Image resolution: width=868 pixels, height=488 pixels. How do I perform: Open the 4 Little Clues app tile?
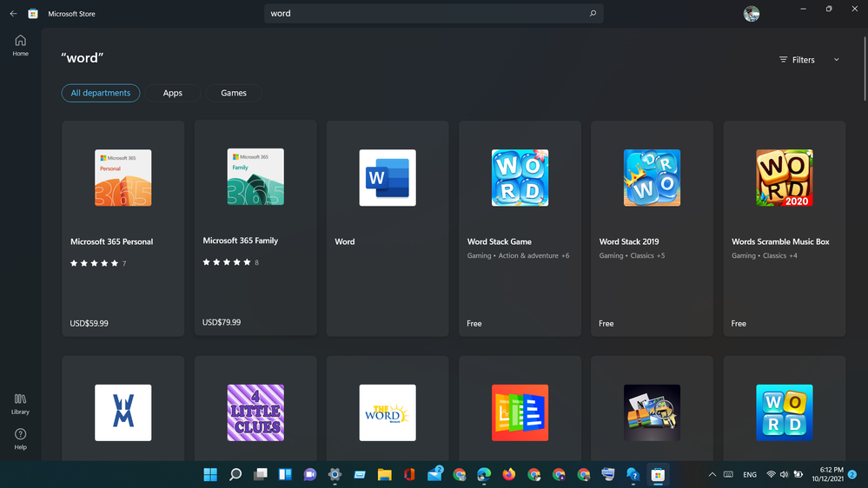[255, 412]
